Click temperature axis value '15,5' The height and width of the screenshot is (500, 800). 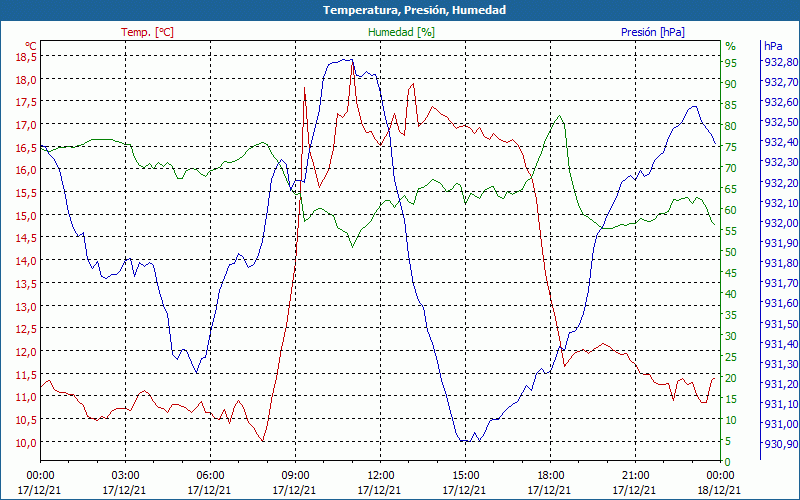pyautogui.click(x=26, y=193)
